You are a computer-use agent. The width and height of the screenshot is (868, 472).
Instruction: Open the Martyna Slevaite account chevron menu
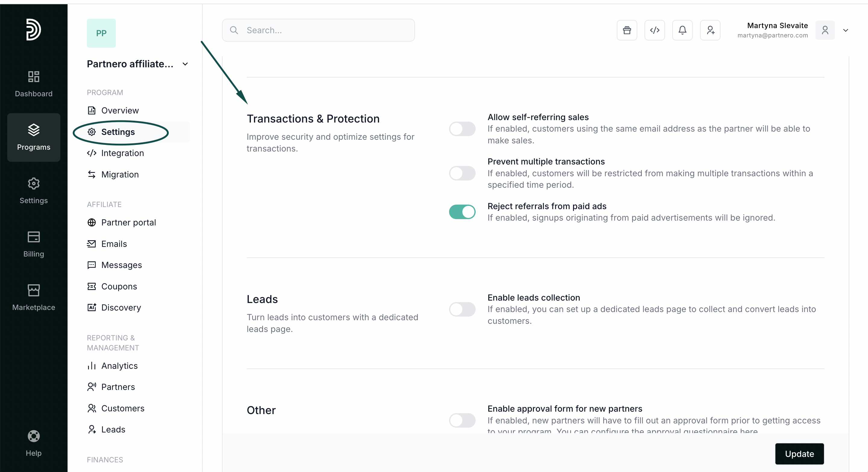(x=845, y=30)
